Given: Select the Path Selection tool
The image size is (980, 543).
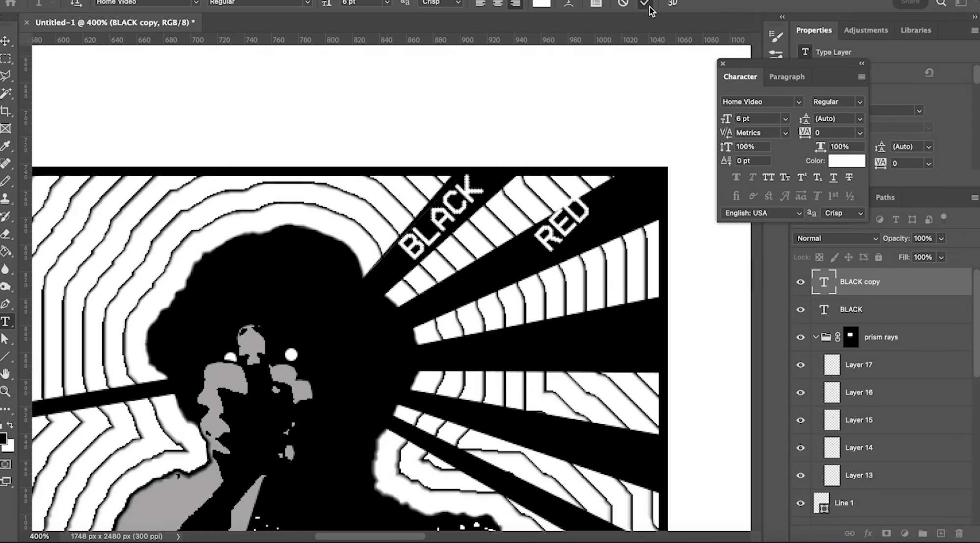Looking at the screenshot, I should coord(6,339).
